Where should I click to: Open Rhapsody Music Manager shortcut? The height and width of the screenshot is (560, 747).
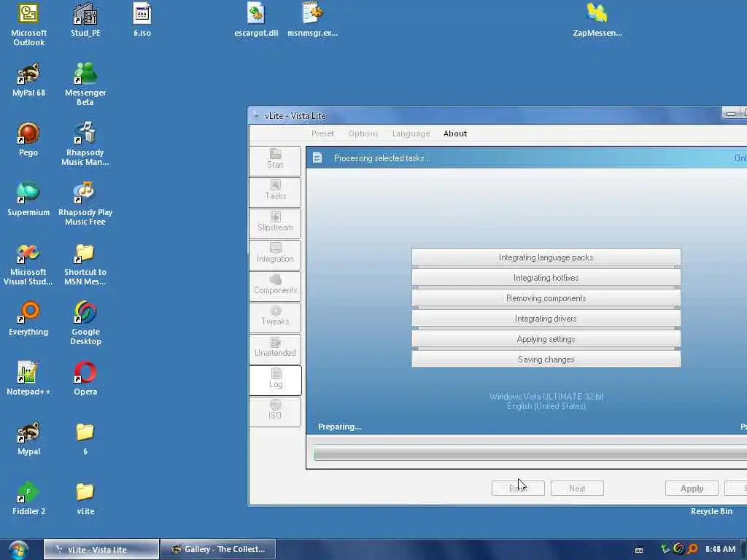tap(85, 144)
